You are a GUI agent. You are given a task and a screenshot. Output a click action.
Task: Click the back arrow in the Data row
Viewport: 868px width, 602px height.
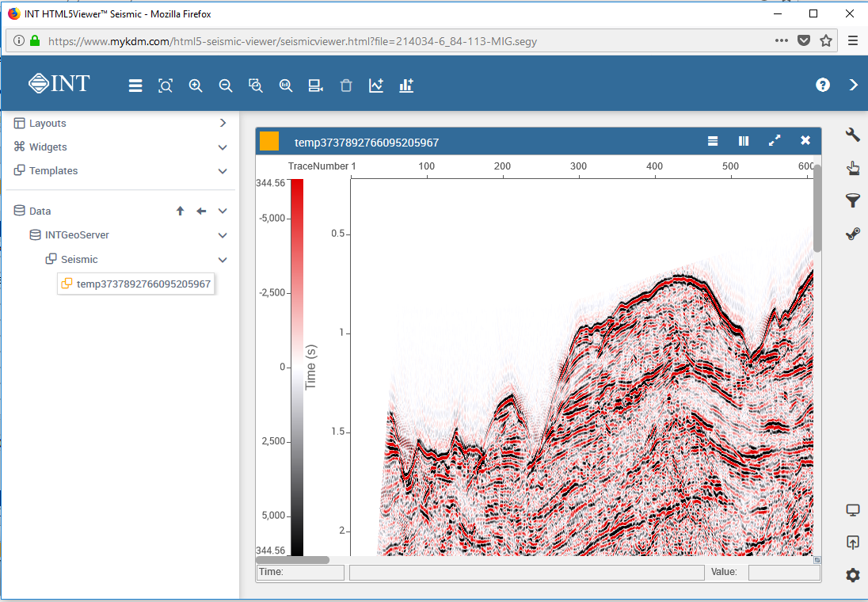[201, 211]
